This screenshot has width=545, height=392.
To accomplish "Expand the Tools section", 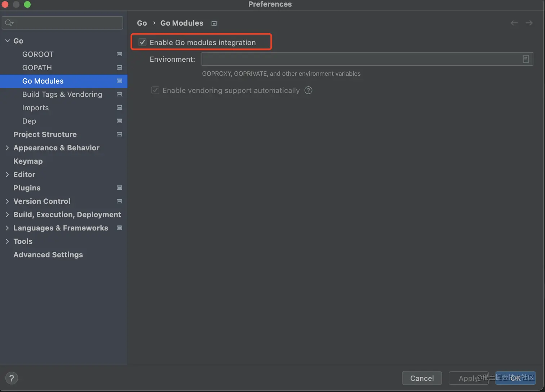I will pos(7,241).
